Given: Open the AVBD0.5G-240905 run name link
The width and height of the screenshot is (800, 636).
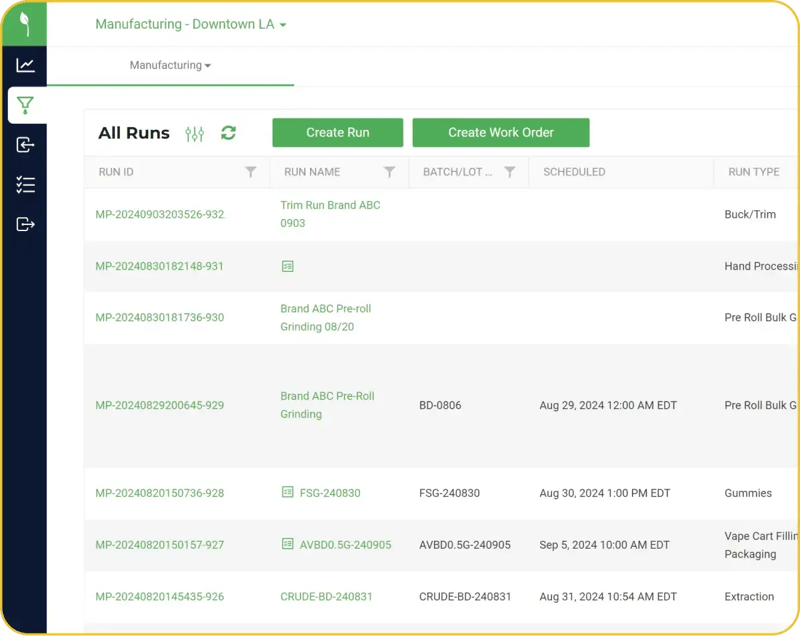Looking at the screenshot, I should point(345,545).
